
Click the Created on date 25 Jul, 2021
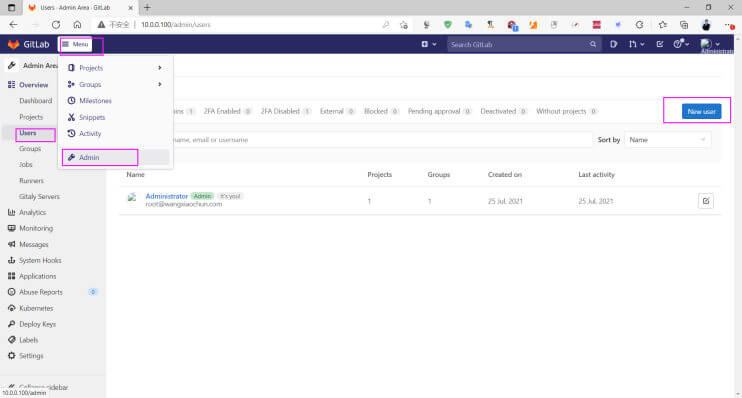click(505, 201)
